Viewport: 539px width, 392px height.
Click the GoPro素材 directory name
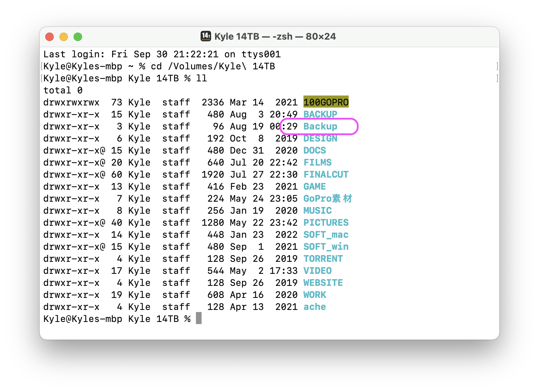[328, 198]
